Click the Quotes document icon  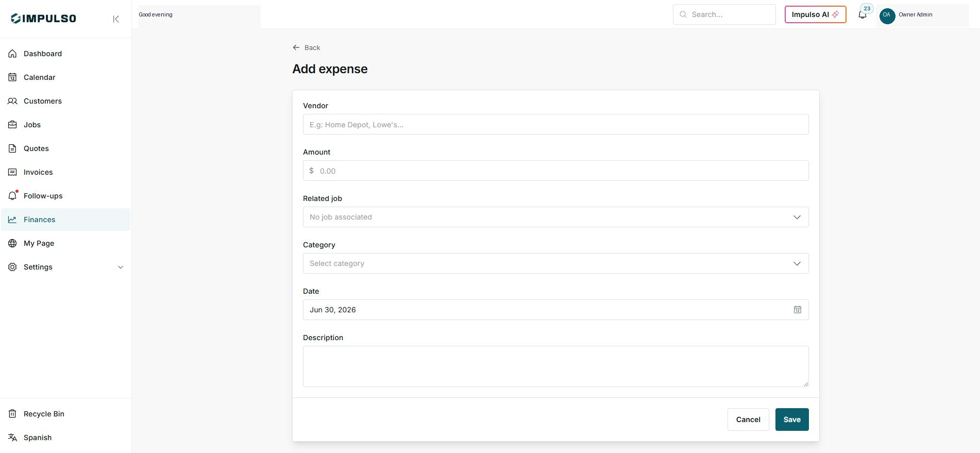click(x=12, y=148)
